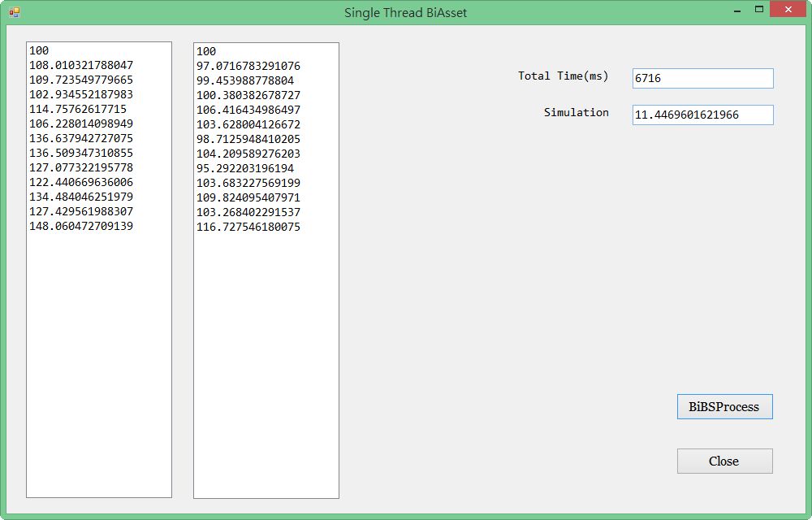Select the first 100 entry in the left list
Viewport: 812px width, 520px height.
(39, 50)
